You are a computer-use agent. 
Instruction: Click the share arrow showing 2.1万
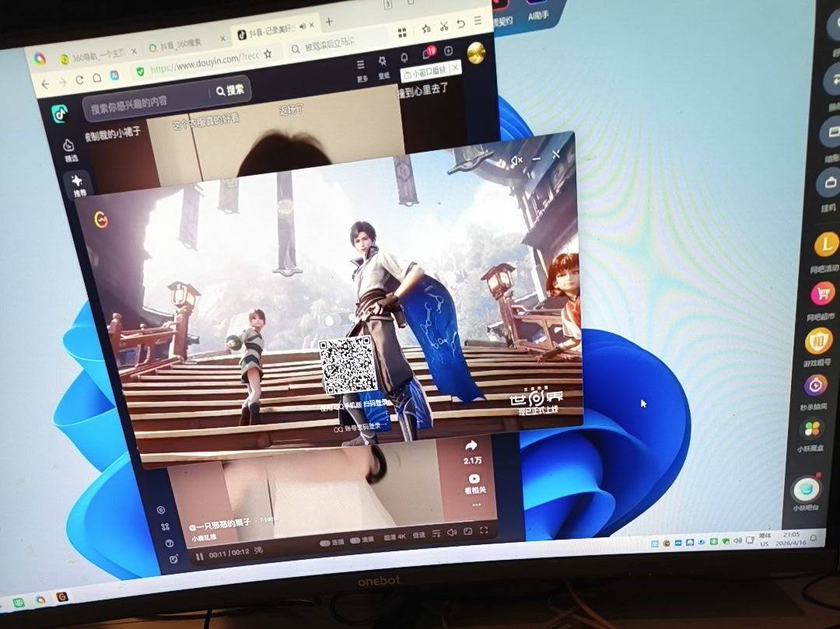(471, 446)
